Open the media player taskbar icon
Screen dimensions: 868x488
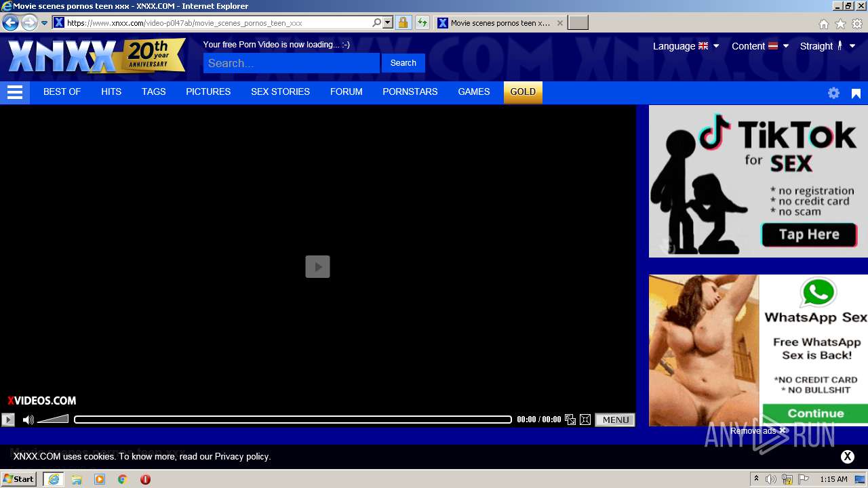click(x=100, y=479)
